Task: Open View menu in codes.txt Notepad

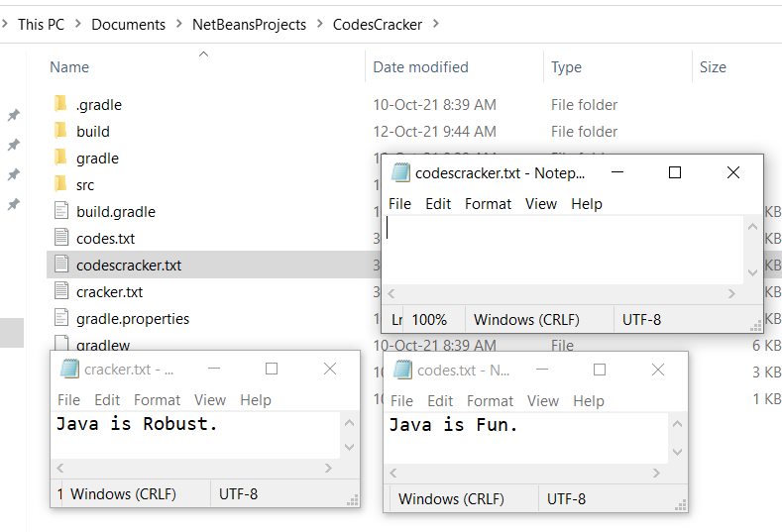Action: point(542,401)
